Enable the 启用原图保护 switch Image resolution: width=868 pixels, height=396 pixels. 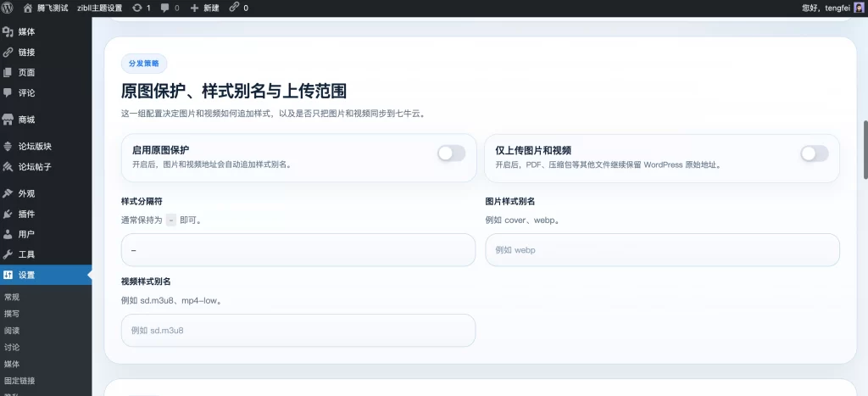tap(451, 153)
